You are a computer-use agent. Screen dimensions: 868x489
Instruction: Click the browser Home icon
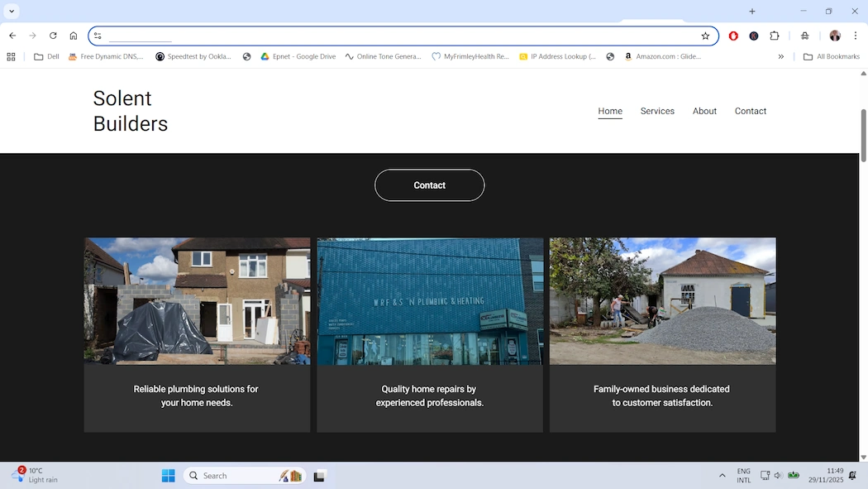click(x=73, y=36)
